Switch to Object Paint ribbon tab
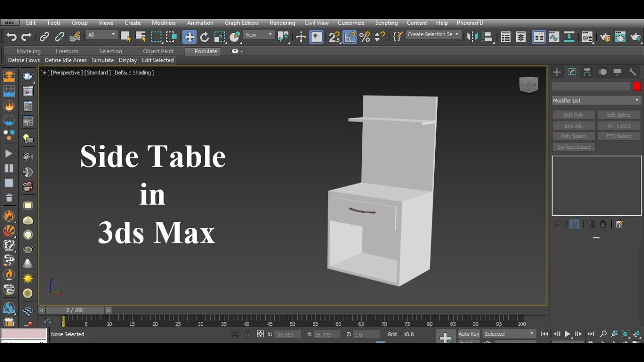644x362 pixels. [x=158, y=51]
